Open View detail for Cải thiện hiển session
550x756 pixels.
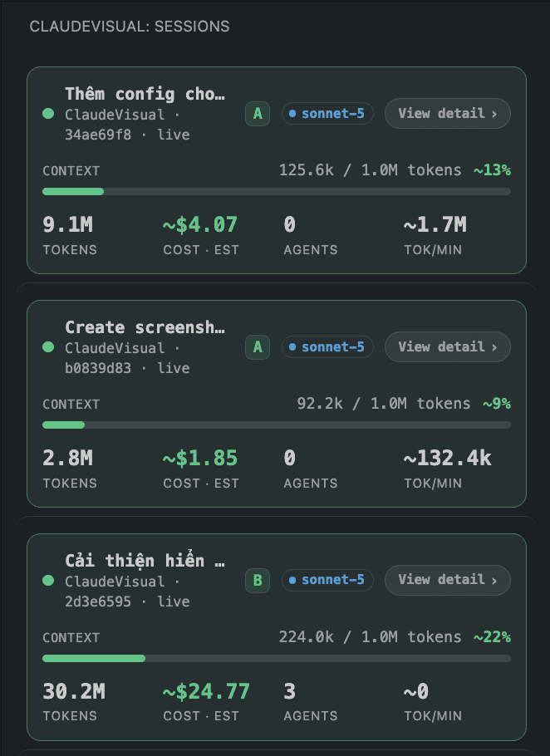point(447,580)
